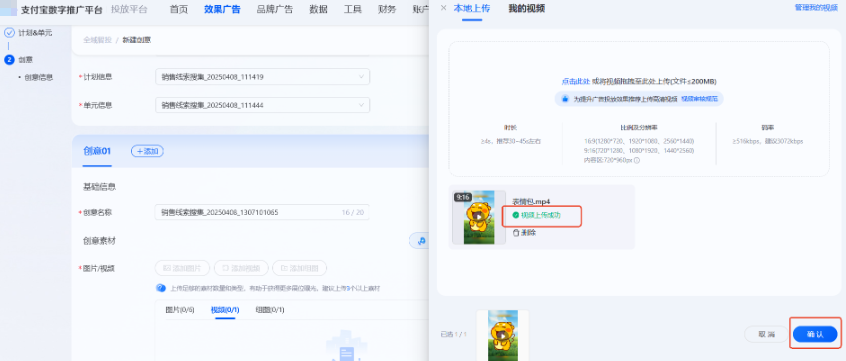The height and width of the screenshot is (361, 846).
Task: Close the video upload panel with X
Action: pos(444,8)
